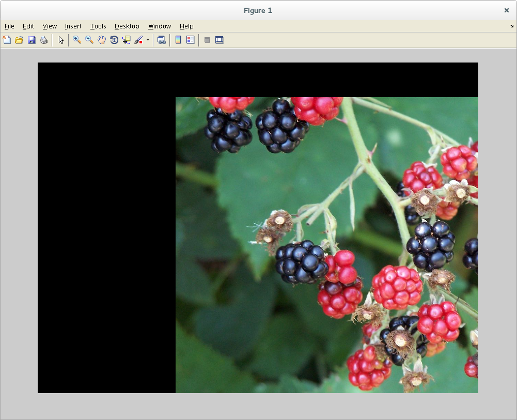
Task: Open the Insert menu
Action: point(73,26)
